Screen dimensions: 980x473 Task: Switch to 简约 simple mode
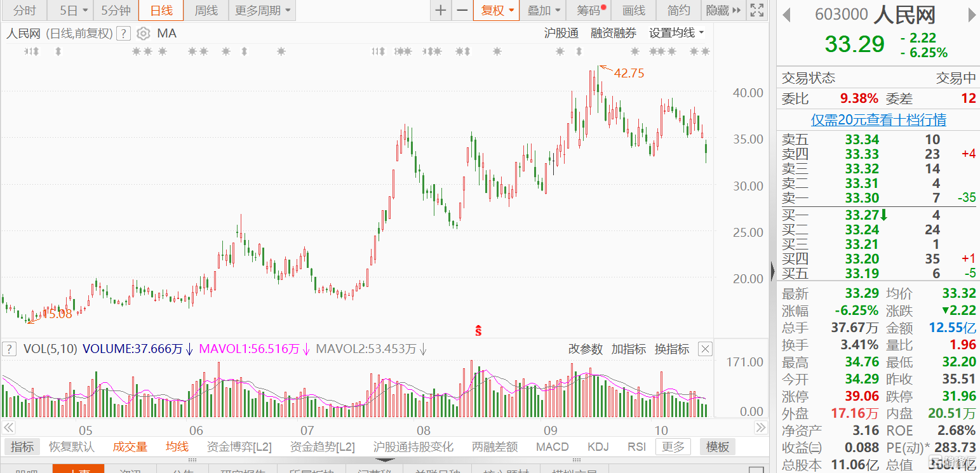[x=678, y=10]
